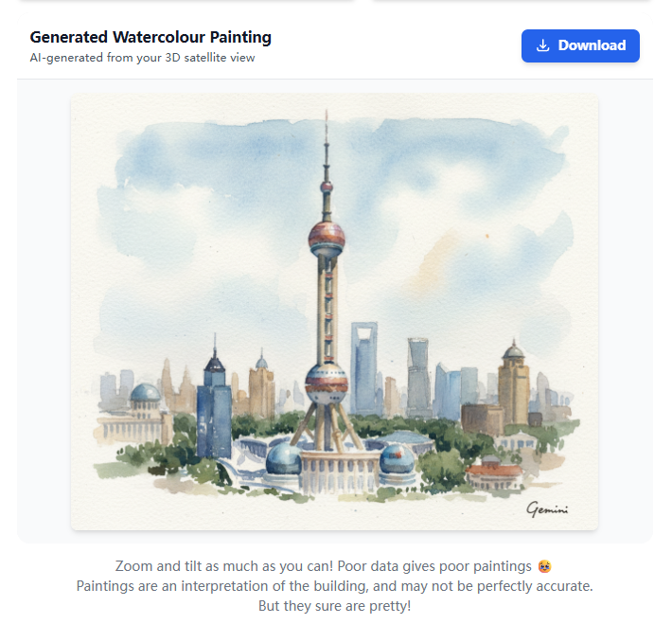
Task: Select the 'AI-generated from your 3D satellite view' subtitle
Action: pyautogui.click(x=142, y=58)
